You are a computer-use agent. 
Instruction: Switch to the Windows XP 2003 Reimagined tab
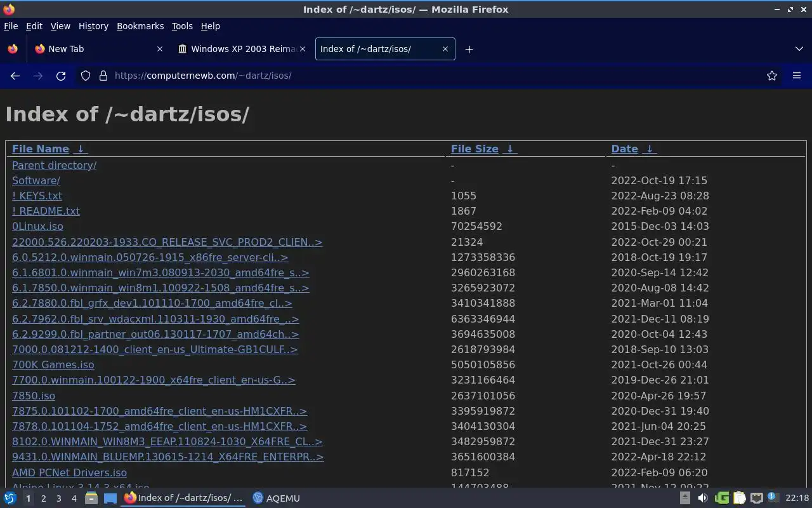[x=241, y=49]
